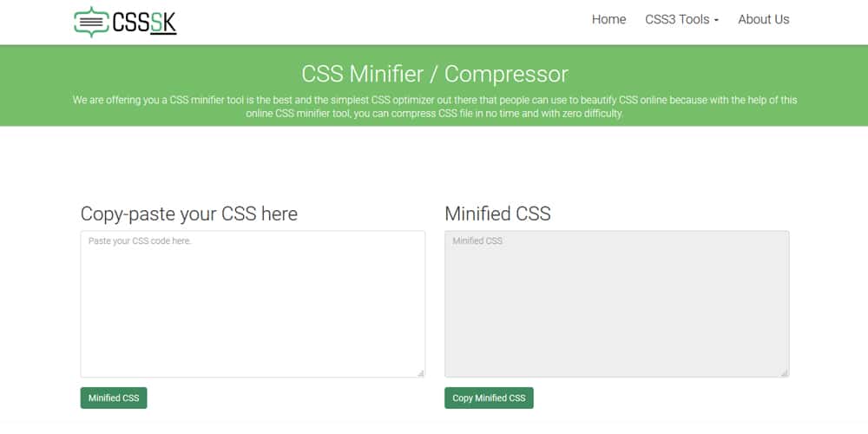This screenshot has height=434, width=868.
Task: Open the CSS3 Tools menu
Action: click(677, 19)
